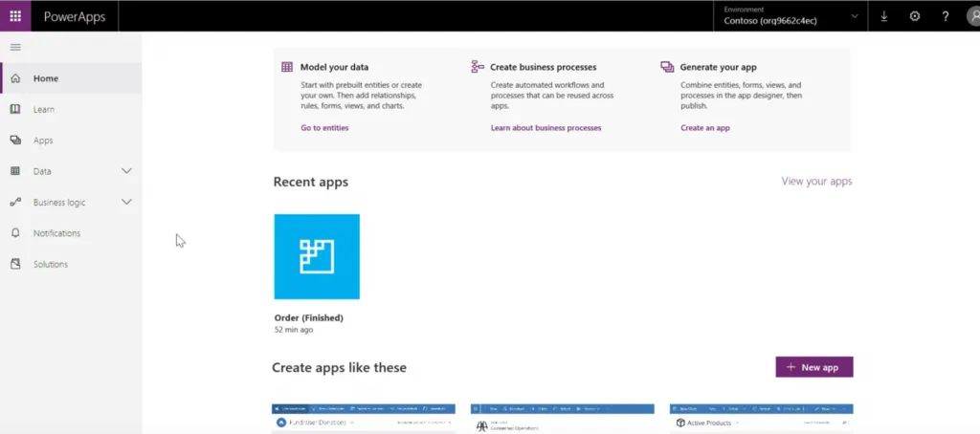The width and height of the screenshot is (980, 434).
Task: Open the Active Products sample thumbnail
Action: pos(761,419)
